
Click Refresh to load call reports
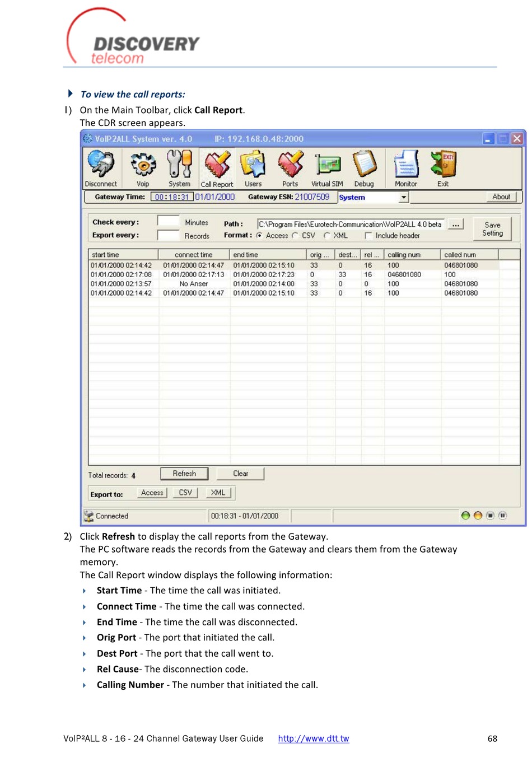pyautogui.click(x=184, y=474)
